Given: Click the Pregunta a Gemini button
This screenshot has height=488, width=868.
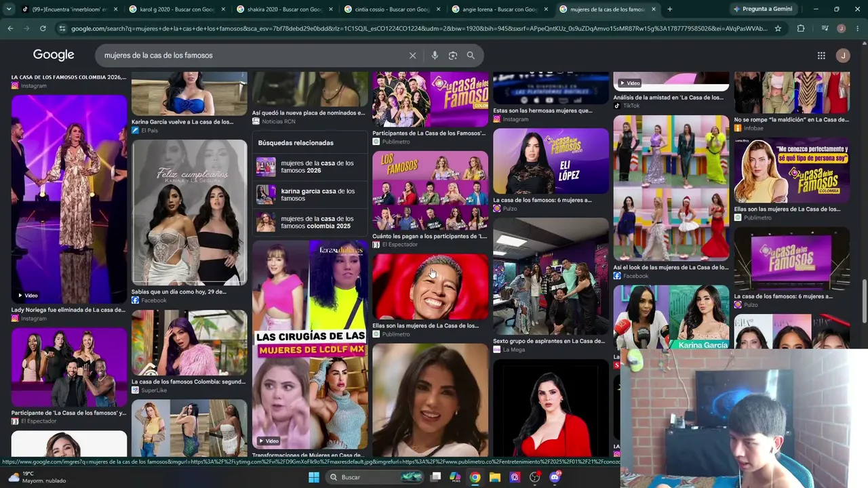Looking at the screenshot, I should coord(762,9).
